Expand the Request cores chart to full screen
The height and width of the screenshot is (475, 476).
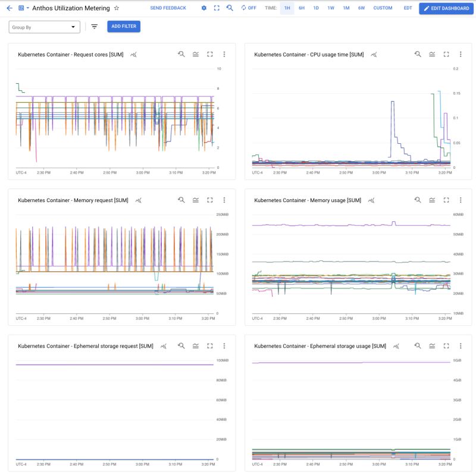click(x=210, y=54)
